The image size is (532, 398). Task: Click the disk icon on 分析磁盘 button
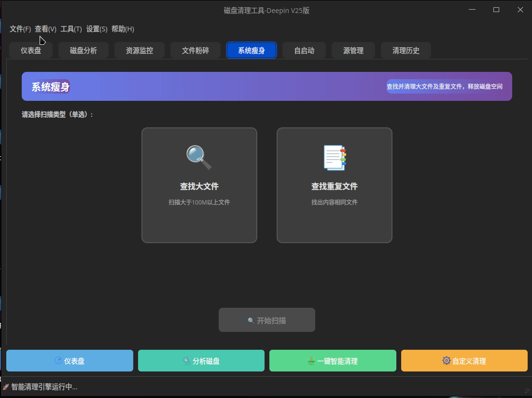(x=187, y=361)
